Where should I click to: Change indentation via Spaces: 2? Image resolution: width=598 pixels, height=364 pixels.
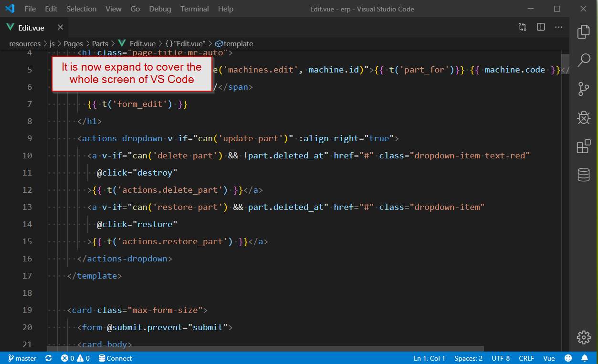pyautogui.click(x=468, y=358)
